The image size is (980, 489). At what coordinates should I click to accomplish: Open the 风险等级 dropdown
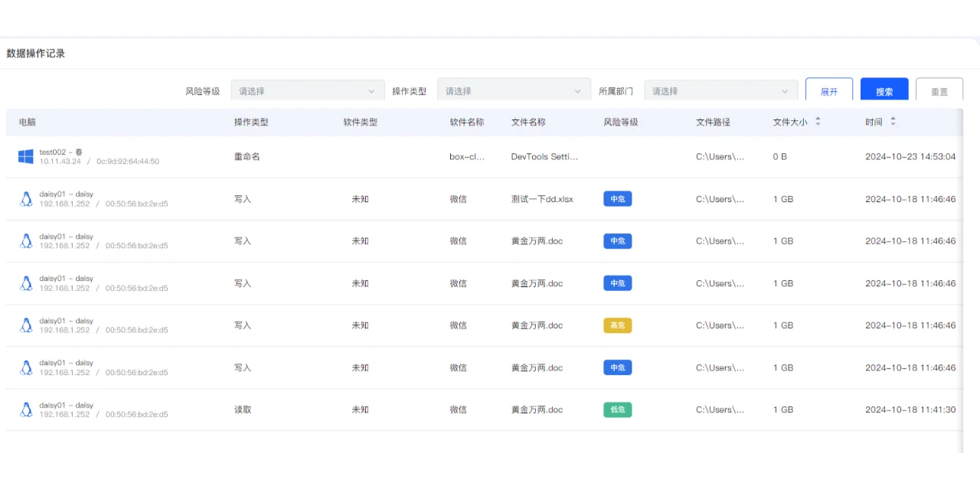click(x=307, y=90)
